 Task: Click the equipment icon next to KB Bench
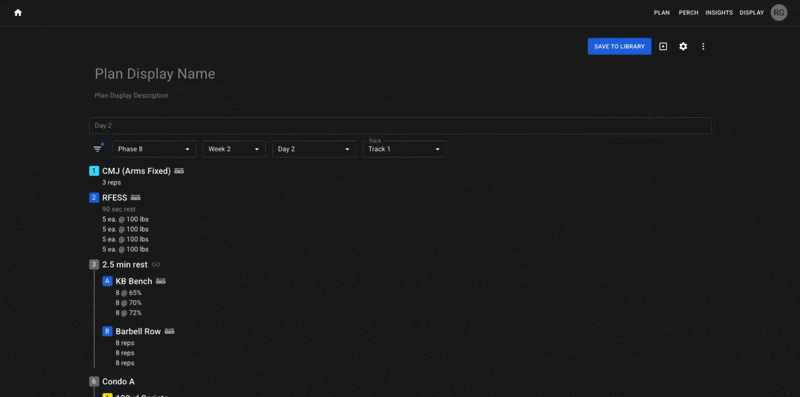tap(161, 281)
